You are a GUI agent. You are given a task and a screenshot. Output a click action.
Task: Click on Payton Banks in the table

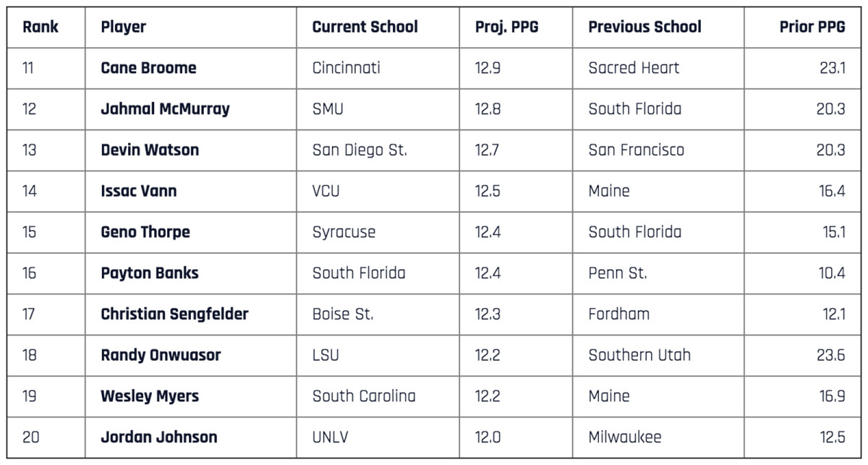(x=150, y=273)
